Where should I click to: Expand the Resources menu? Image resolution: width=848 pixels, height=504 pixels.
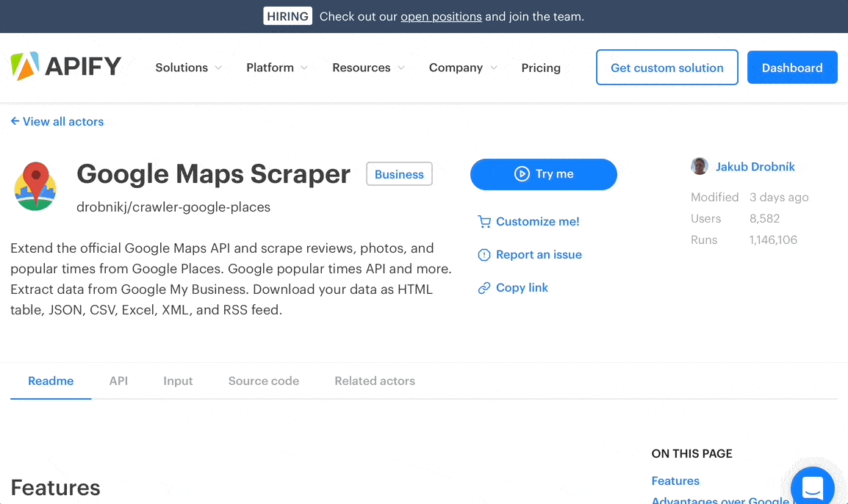(368, 68)
